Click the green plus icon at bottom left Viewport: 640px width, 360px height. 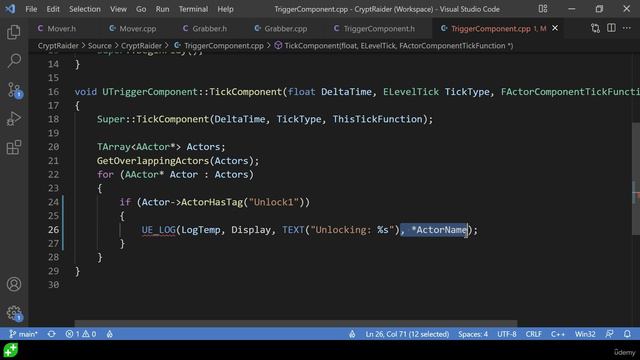click(11, 350)
